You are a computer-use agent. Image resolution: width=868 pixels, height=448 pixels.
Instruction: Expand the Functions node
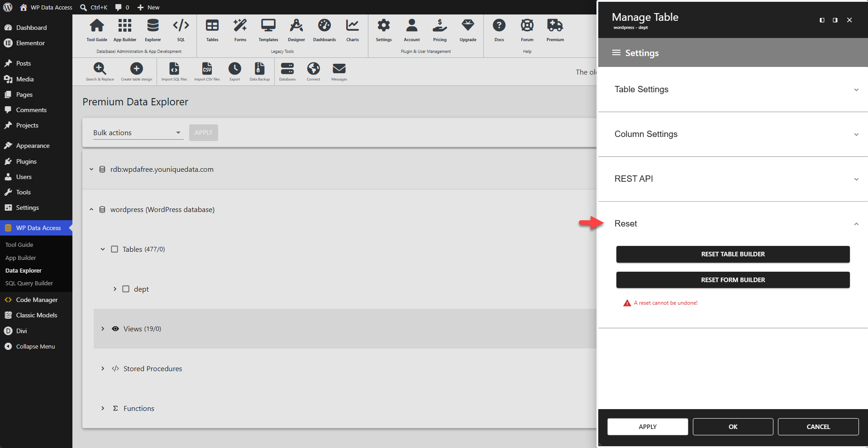(x=103, y=408)
